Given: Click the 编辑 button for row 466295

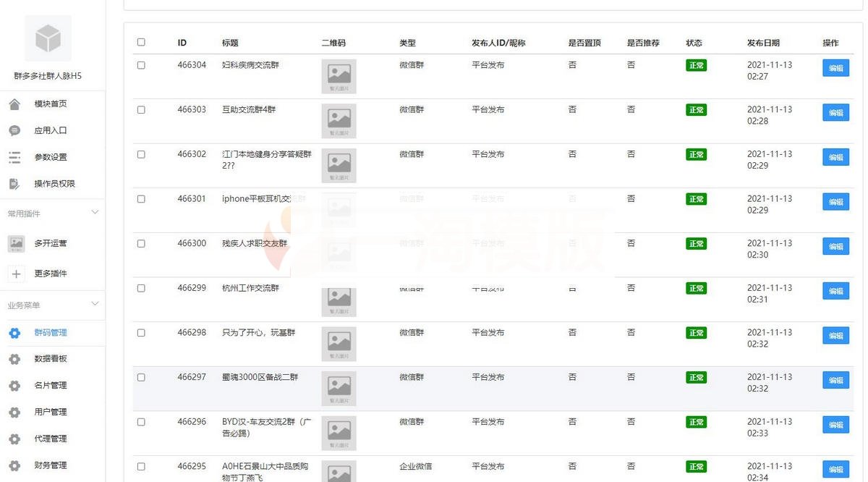Looking at the screenshot, I should 835,469.
